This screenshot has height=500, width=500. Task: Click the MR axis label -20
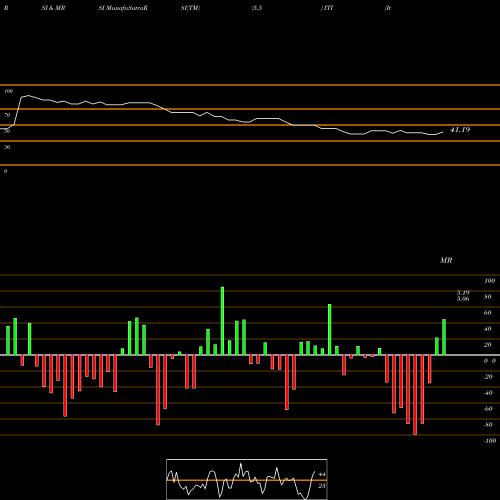click(x=488, y=377)
